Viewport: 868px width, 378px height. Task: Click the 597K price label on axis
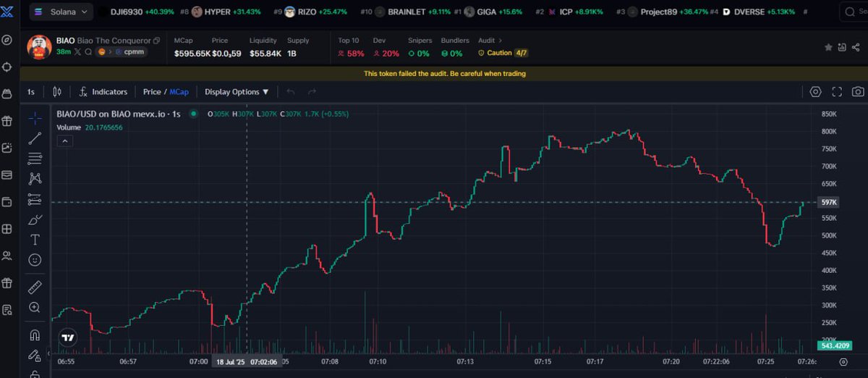[x=829, y=203]
